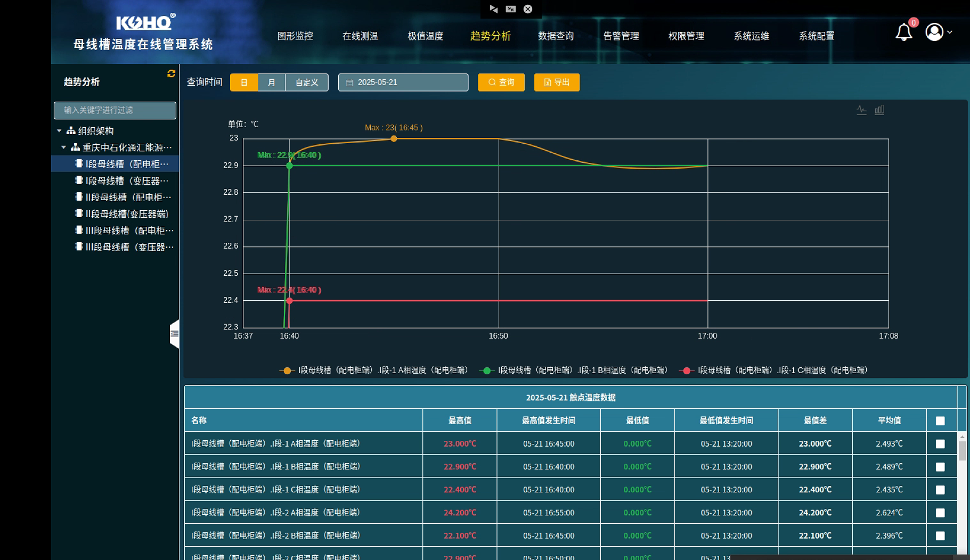Click the 导出 export button
Viewport: 970px width, 560px height.
[557, 83]
